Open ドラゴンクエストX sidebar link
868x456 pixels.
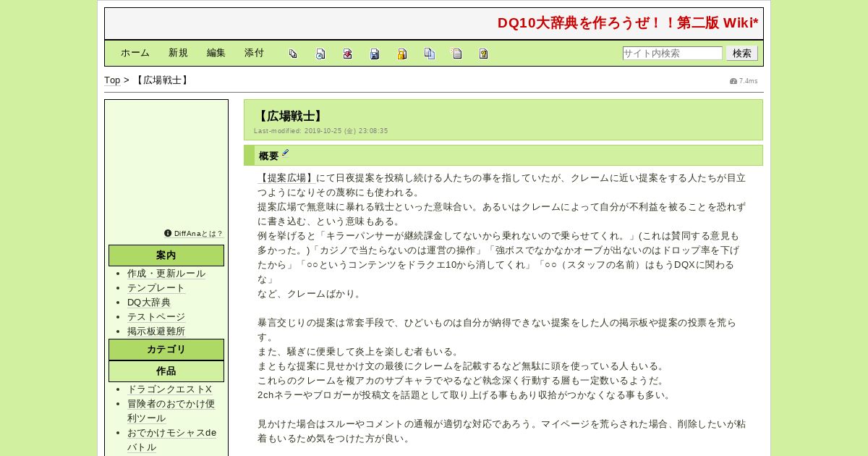point(170,389)
